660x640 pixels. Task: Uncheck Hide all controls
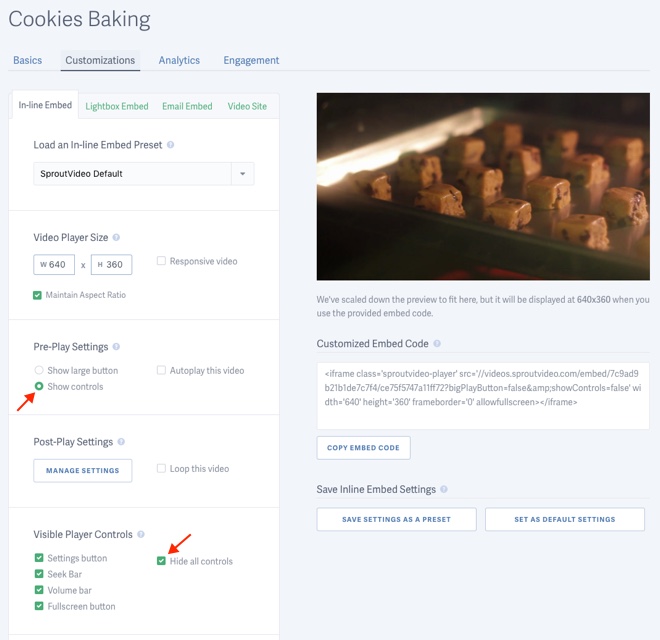coord(162,561)
